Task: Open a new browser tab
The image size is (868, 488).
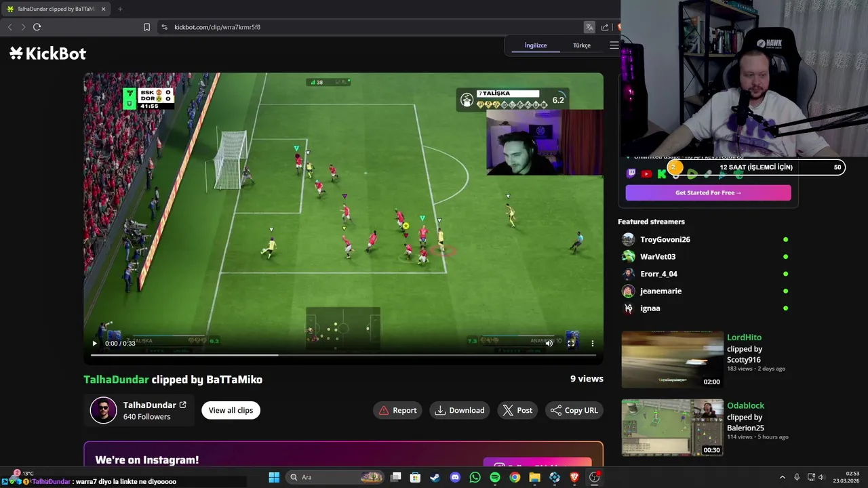Action: pos(120,9)
